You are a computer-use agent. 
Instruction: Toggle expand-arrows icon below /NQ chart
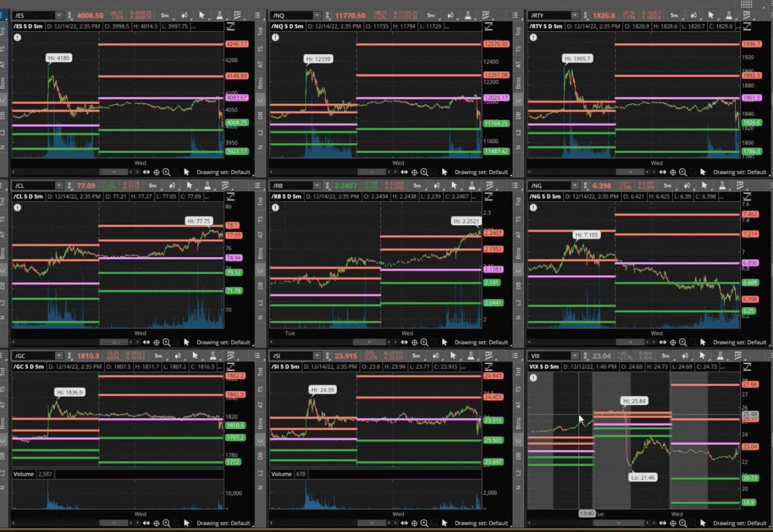pos(404,172)
